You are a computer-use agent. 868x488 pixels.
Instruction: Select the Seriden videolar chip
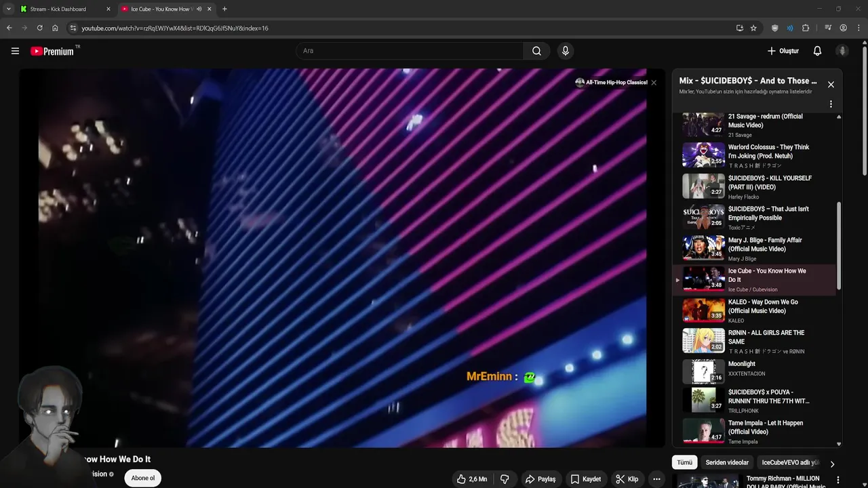(727, 462)
